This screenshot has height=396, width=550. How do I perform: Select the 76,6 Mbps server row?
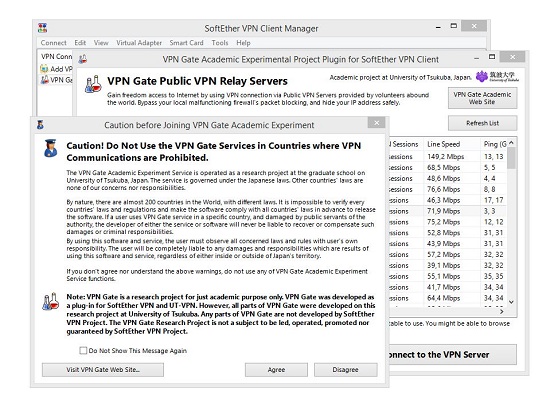(448, 189)
